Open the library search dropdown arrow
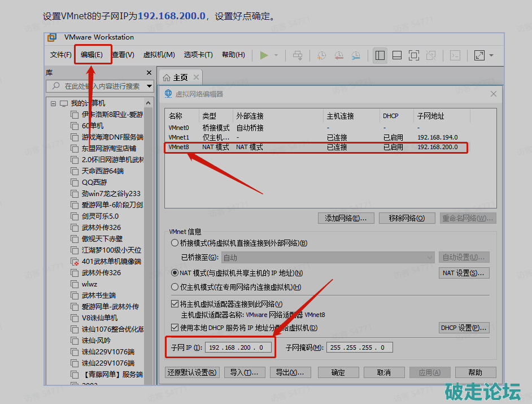Screen dimensions: 532x404 coord(149,86)
